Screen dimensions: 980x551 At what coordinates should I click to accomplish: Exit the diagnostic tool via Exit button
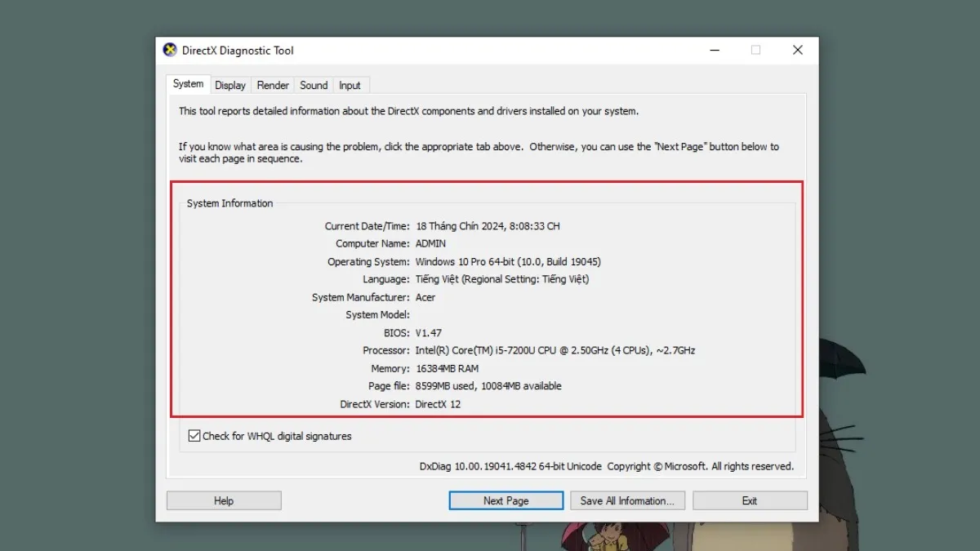749,500
